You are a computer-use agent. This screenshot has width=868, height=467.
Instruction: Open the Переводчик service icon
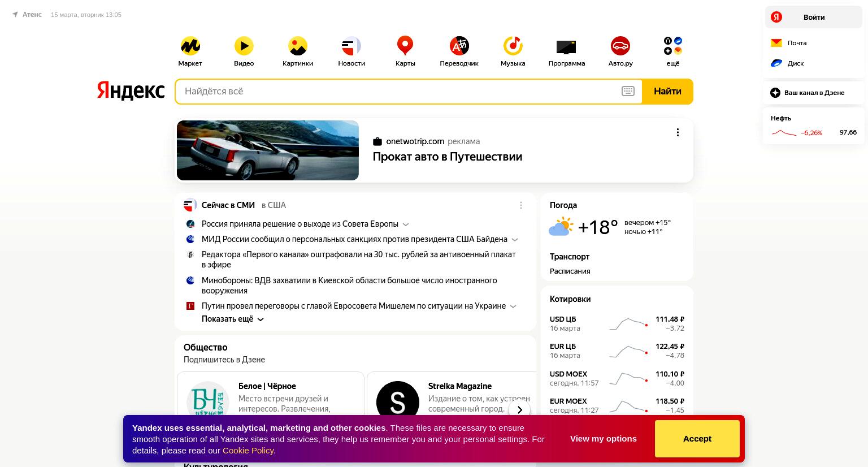click(459, 46)
